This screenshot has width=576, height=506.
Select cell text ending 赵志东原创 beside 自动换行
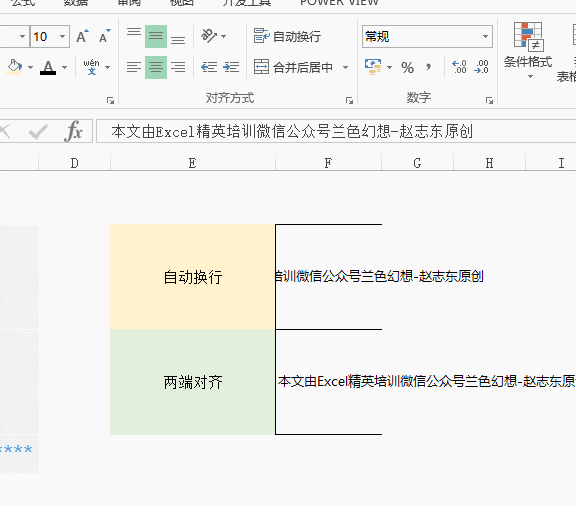pyautogui.click(x=329, y=277)
